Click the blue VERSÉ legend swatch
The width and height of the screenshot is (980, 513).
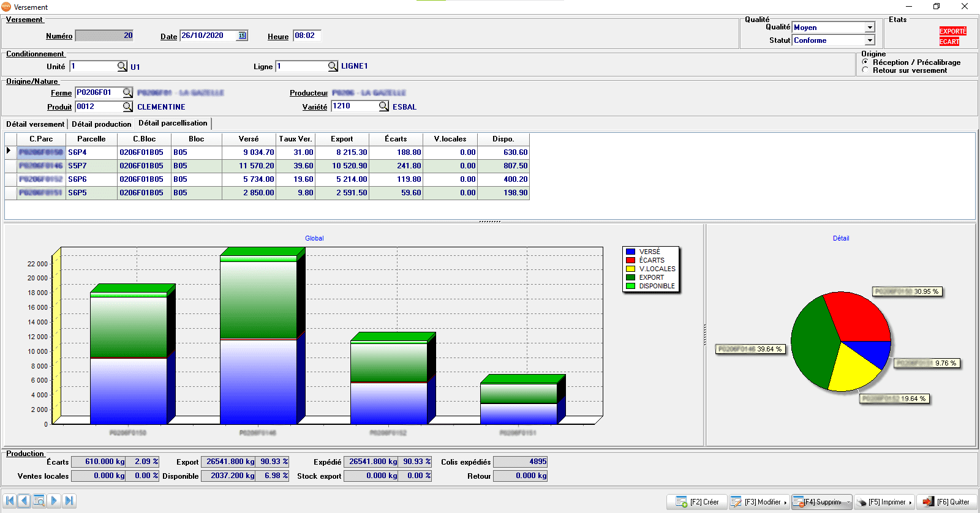(x=630, y=252)
